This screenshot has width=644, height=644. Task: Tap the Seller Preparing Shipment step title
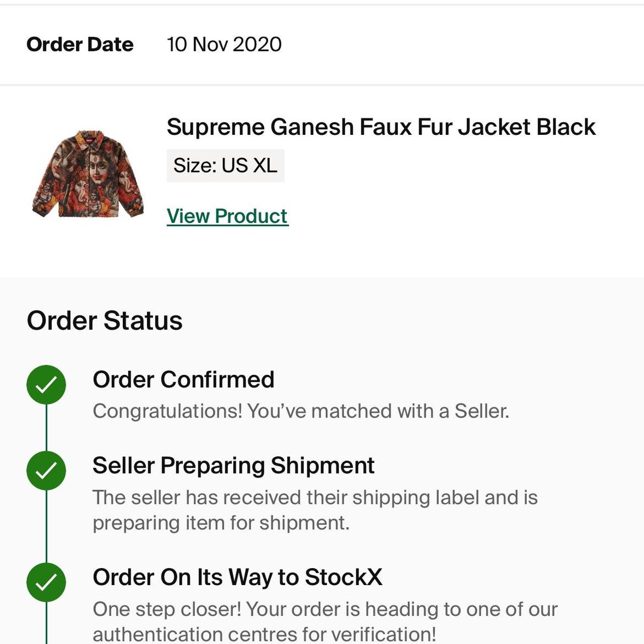(x=233, y=465)
